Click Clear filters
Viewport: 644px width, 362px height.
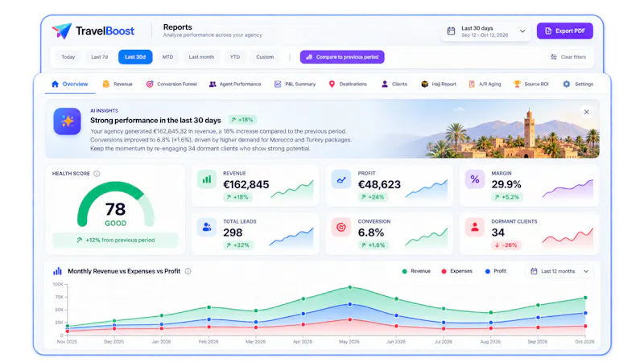tap(568, 57)
